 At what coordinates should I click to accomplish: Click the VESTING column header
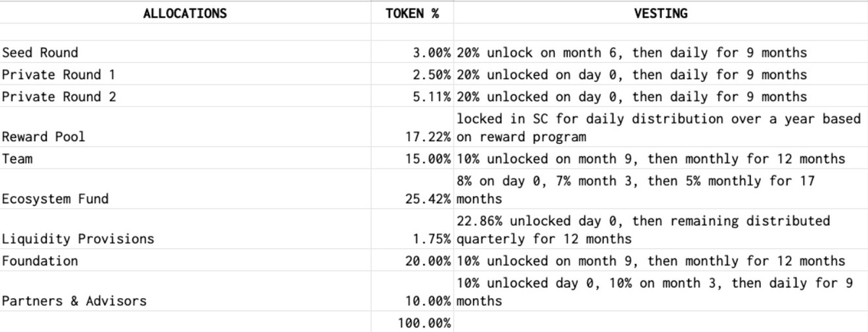pyautogui.click(x=660, y=13)
